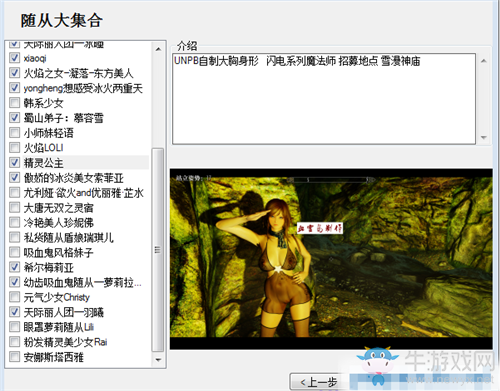Screen dimensions: 500x391
Task: Select the 韩系少女 row label
Action: click(43, 103)
